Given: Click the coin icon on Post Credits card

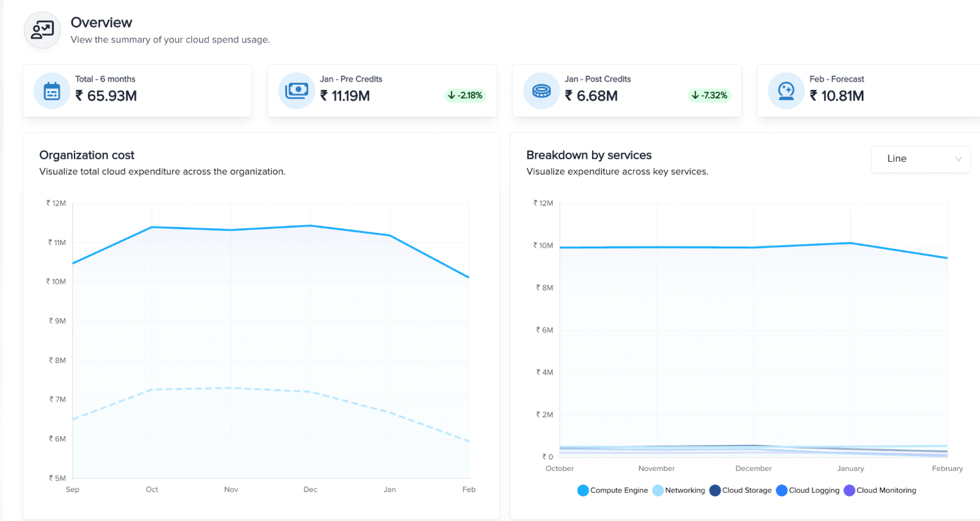Looking at the screenshot, I should (x=541, y=91).
